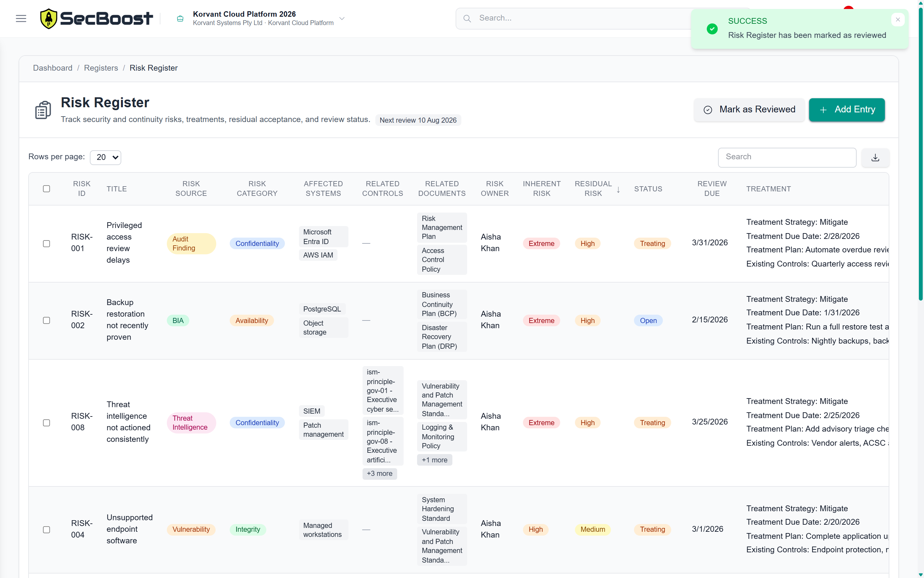Screen dimensions: 924x578
Task: Open the Logging & Monitoring Policy document
Action: (442, 437)
